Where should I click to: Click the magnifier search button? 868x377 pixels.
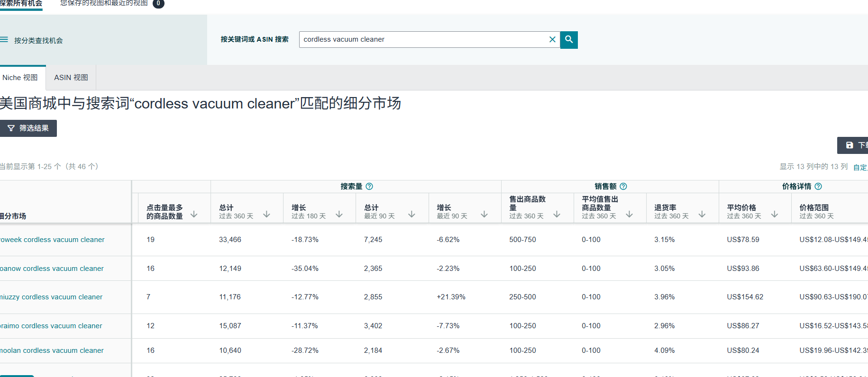coord(568,40)
